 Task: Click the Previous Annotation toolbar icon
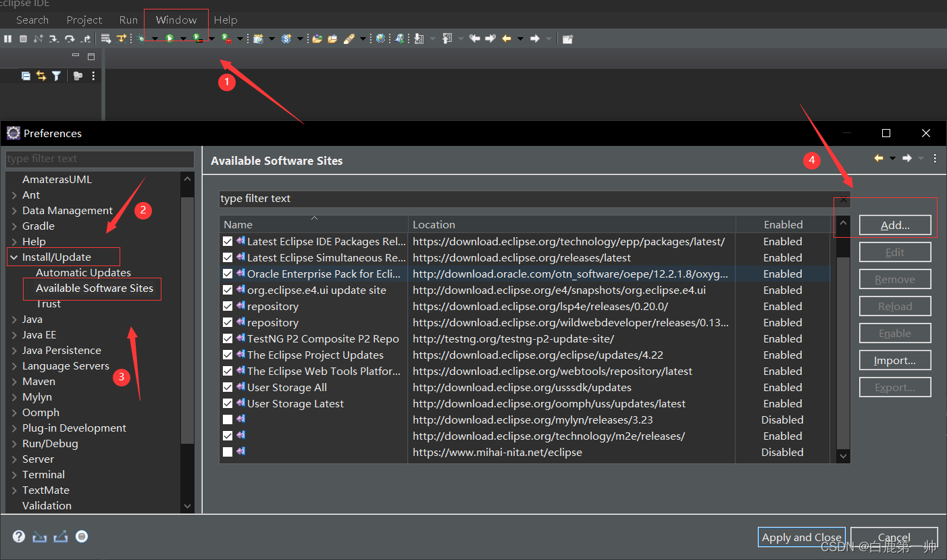(x=446, y=39)
